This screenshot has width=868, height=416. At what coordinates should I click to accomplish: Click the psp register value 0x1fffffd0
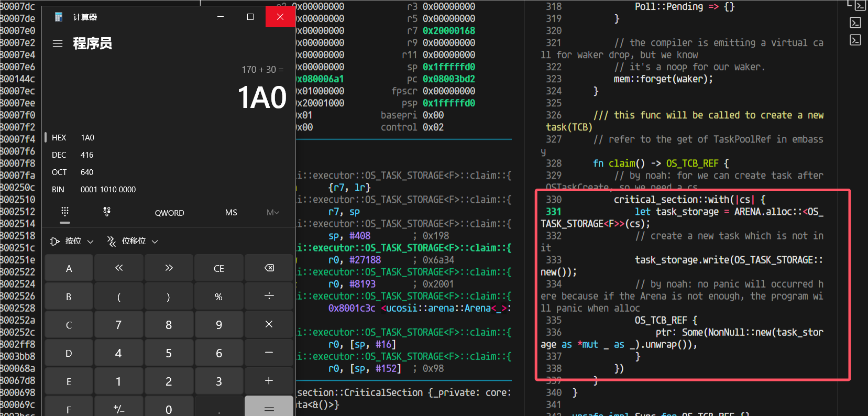[x=449, y=103]
